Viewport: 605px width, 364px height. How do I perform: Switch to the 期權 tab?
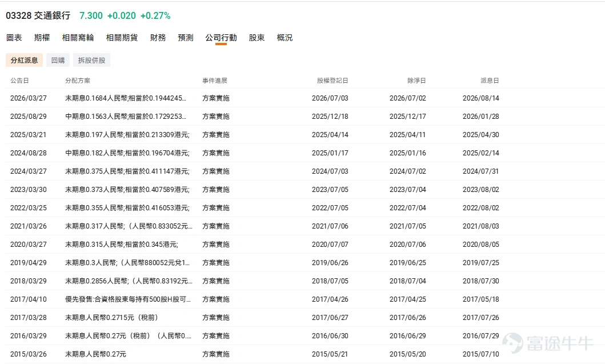point(42,38)
